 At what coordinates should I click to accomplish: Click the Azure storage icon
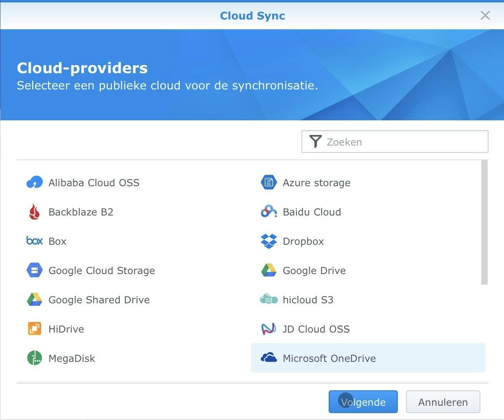(268, 182)
